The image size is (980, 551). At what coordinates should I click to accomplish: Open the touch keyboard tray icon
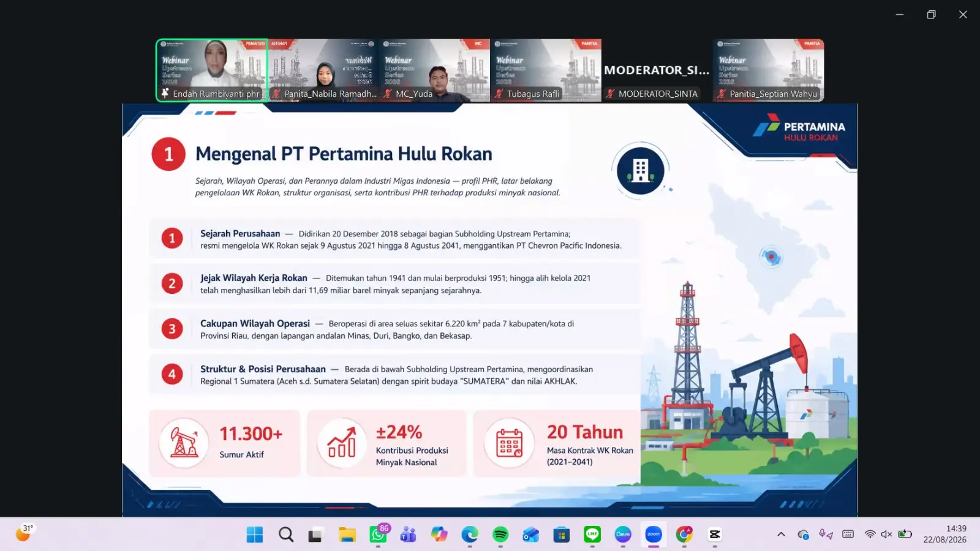(848, 534)
